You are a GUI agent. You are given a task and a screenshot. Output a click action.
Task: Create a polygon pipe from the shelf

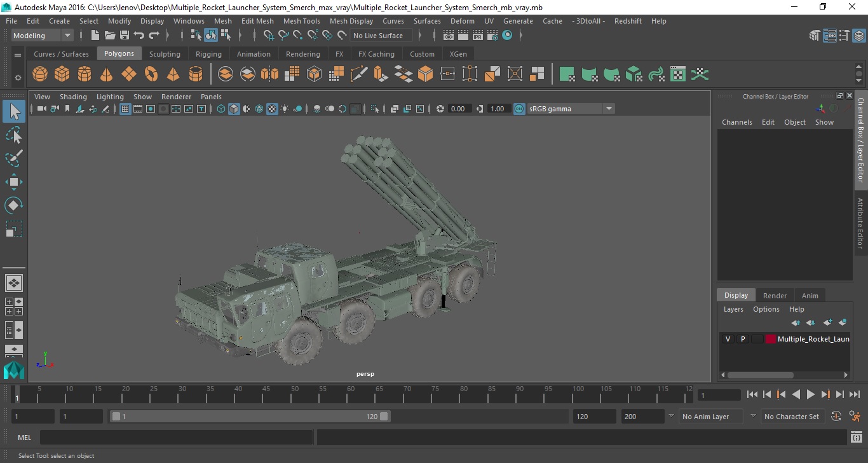(x=196, y=74)
